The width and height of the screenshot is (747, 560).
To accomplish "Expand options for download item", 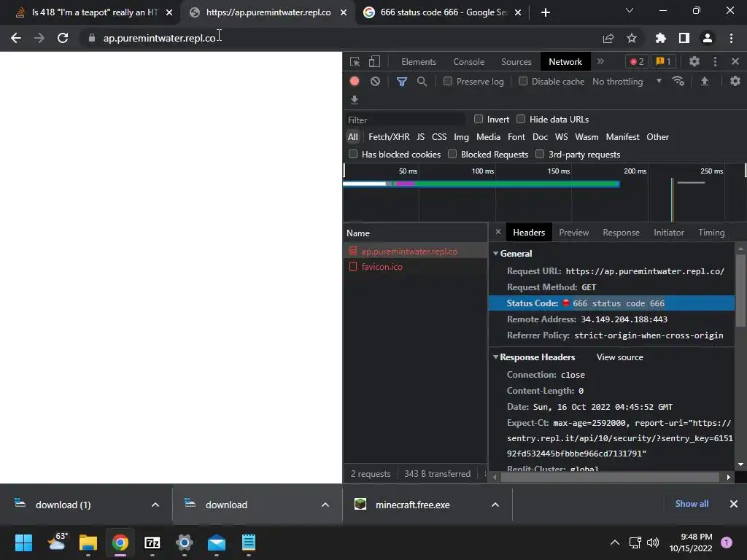I will 325,505.
